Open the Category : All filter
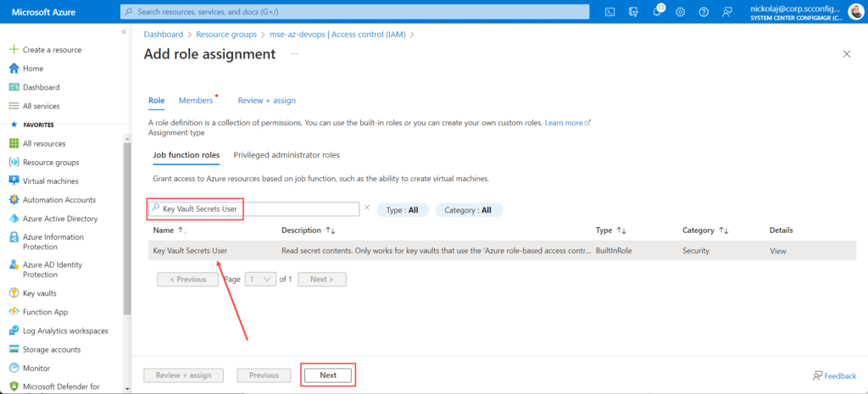 pyautogui.click(x=469, y=210)
